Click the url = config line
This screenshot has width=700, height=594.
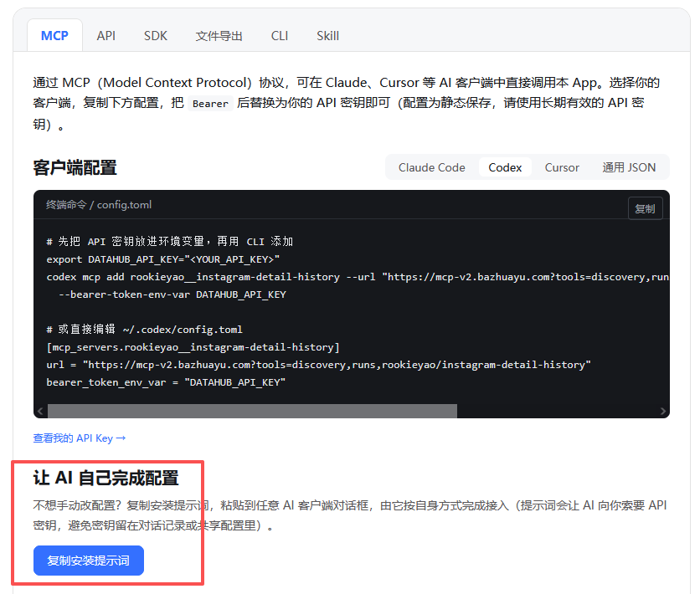pyautogui.click(x=318, y=365)
